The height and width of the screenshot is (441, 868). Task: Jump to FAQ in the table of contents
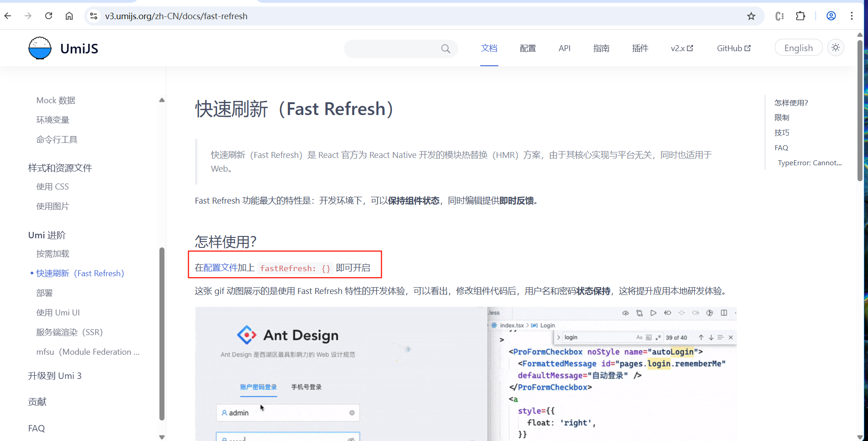click(781, 148)
